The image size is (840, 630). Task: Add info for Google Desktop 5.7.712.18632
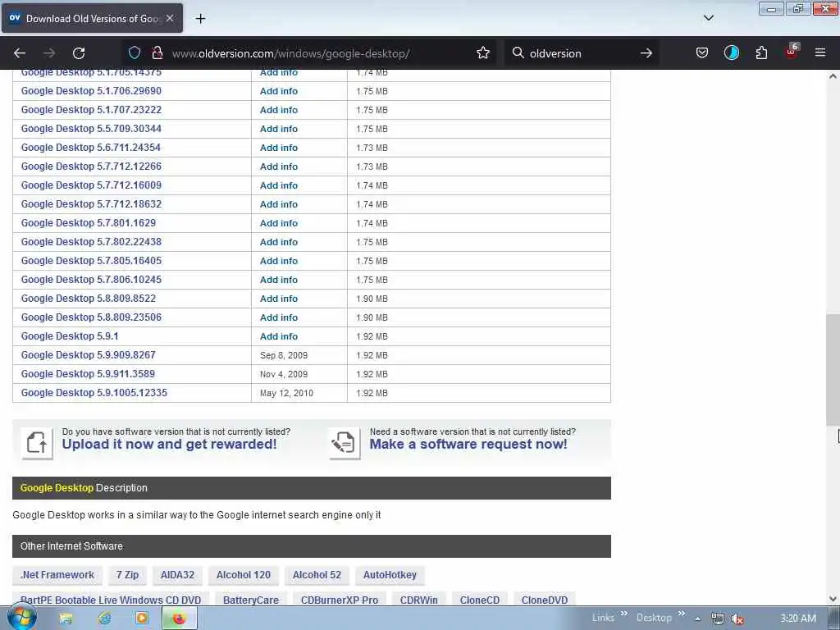pos(279,204)
